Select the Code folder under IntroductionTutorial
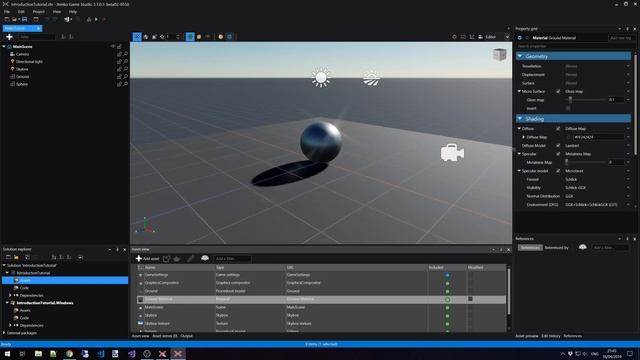640x360 pixels. point(24,288)
